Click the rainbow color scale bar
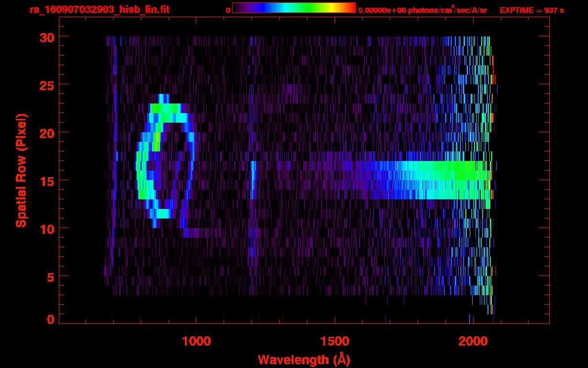The height and width of the screenshot is (368, 588). point(294,8)
